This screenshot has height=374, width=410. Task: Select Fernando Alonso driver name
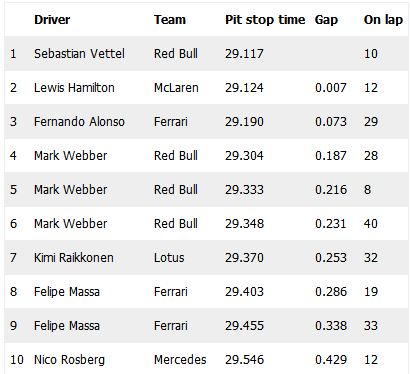(79, 122)
